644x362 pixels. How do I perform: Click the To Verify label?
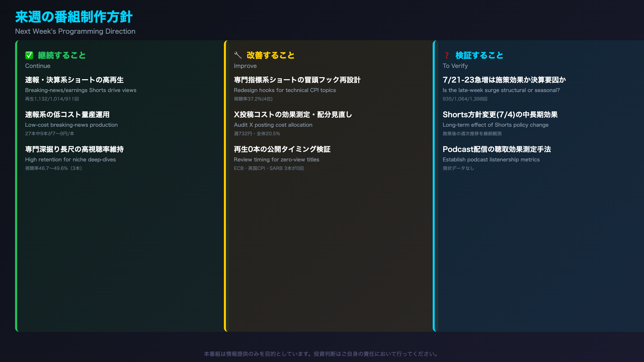(455, 66)
